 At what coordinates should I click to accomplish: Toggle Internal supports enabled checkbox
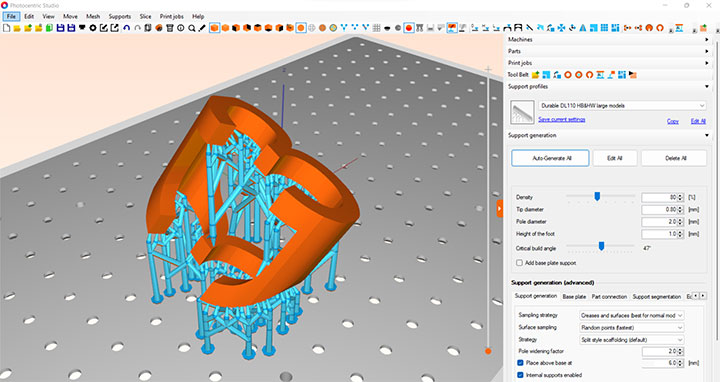click(520, 375)
